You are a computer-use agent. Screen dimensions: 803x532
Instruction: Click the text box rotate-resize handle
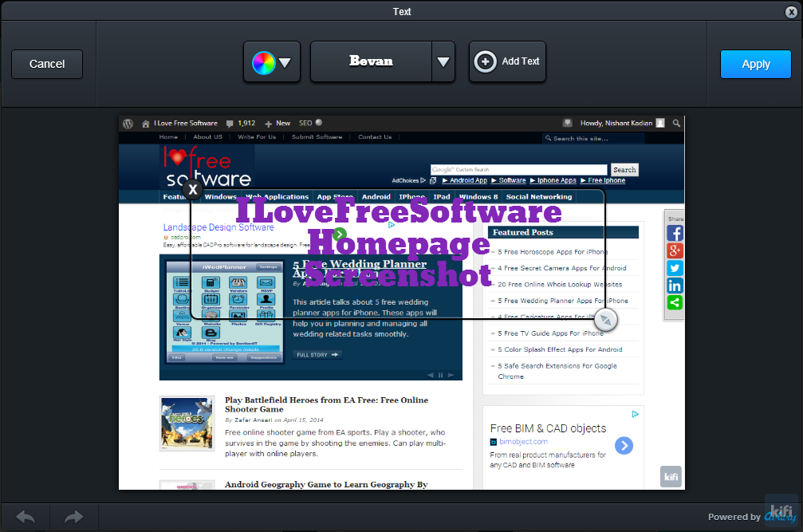pos(606,320)
